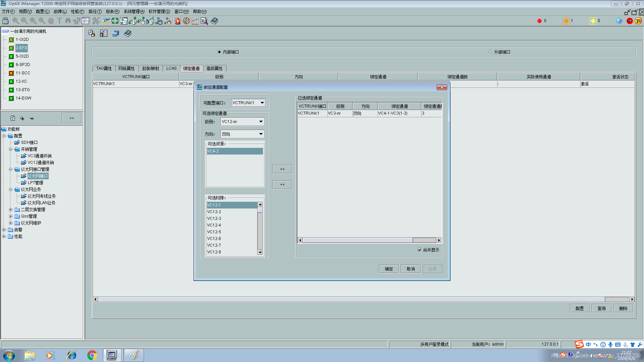Open the 配置(C) menu
644x362 pixels.
[x=43, y=11]
